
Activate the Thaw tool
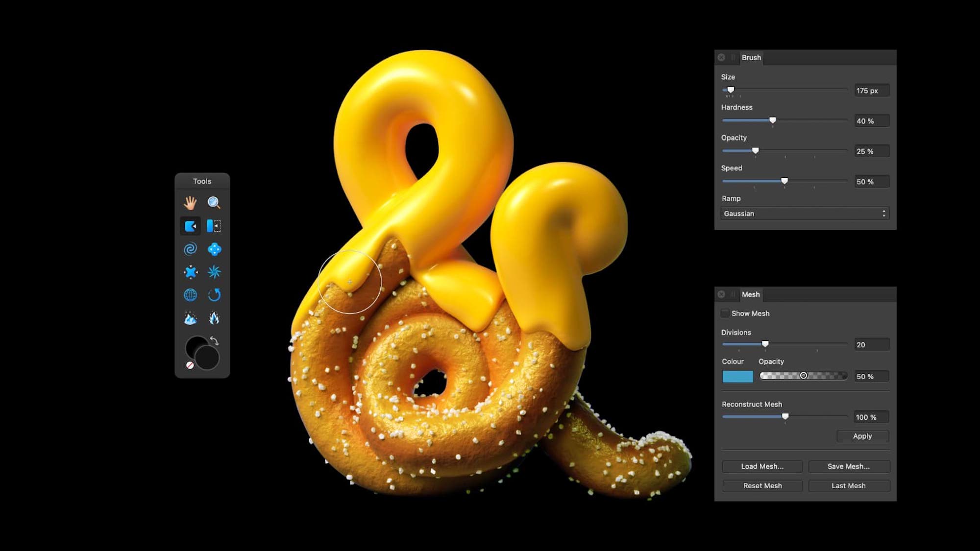(x=215, y=317)
